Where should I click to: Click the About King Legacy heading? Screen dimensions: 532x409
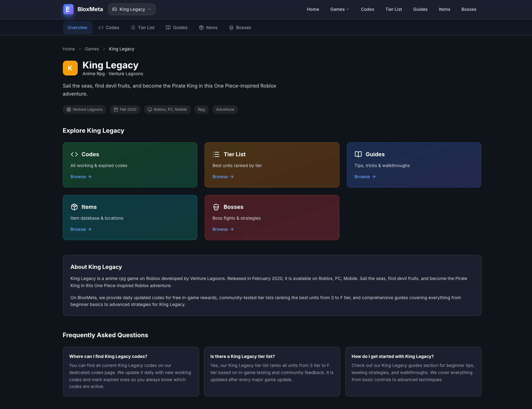click(96, 267)
